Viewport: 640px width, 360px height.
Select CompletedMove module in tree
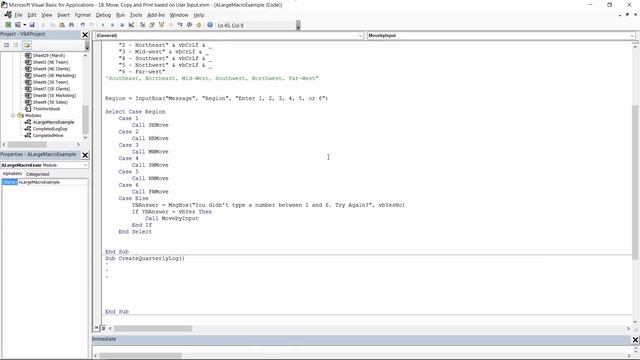(x=48, y=135)
